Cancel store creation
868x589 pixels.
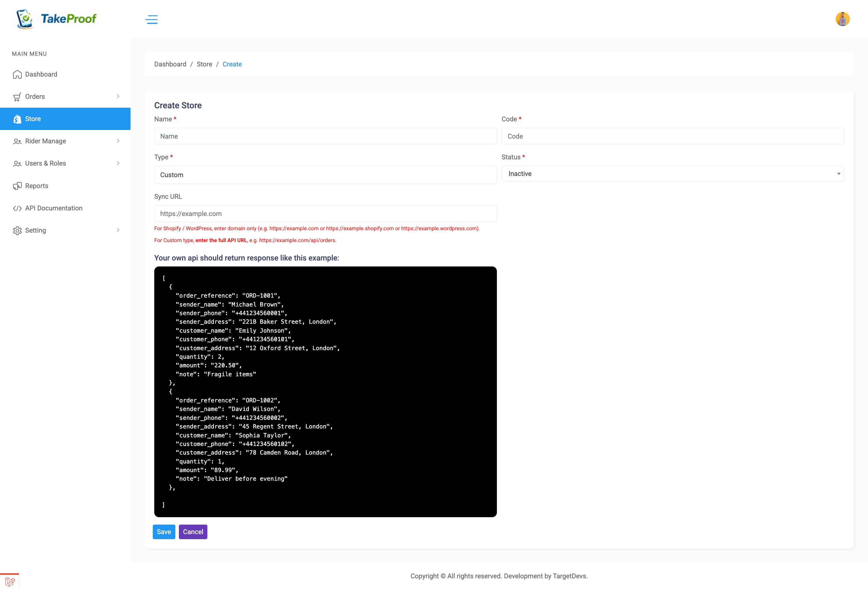(193, 532)
